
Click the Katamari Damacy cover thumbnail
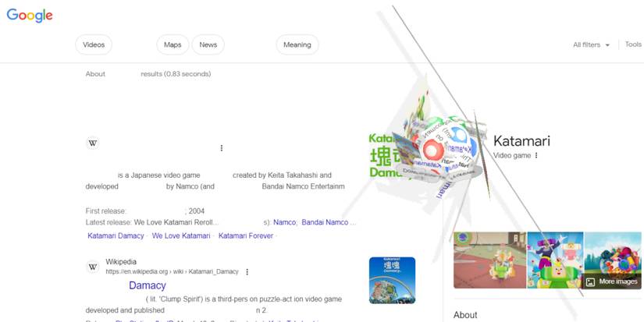click(392, 280)
